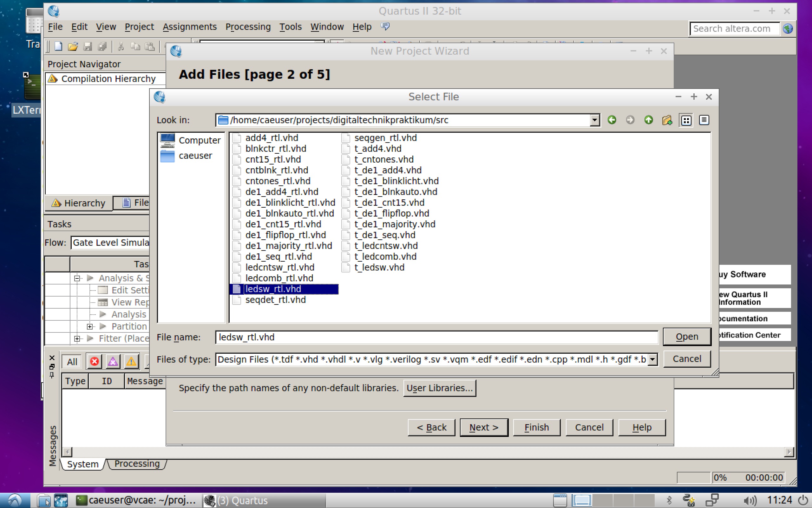This screenshot has height=508, width=812.
Task: Click the Cut scissors toolbar icon
Action: 121,46
